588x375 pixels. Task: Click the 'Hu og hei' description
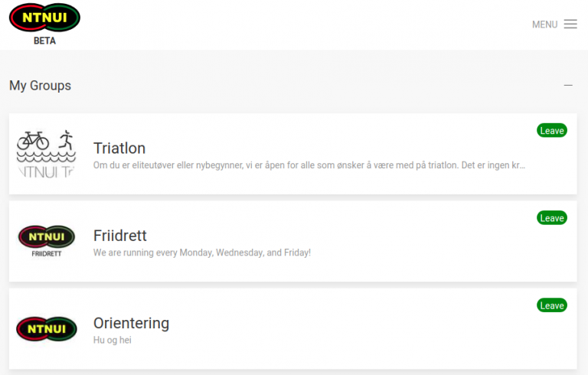pyautogui.click(x=112, y=340)
